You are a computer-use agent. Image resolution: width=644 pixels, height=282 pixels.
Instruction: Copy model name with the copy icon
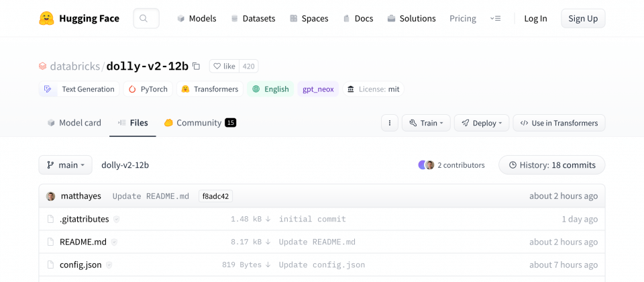(x=197, y=66)
